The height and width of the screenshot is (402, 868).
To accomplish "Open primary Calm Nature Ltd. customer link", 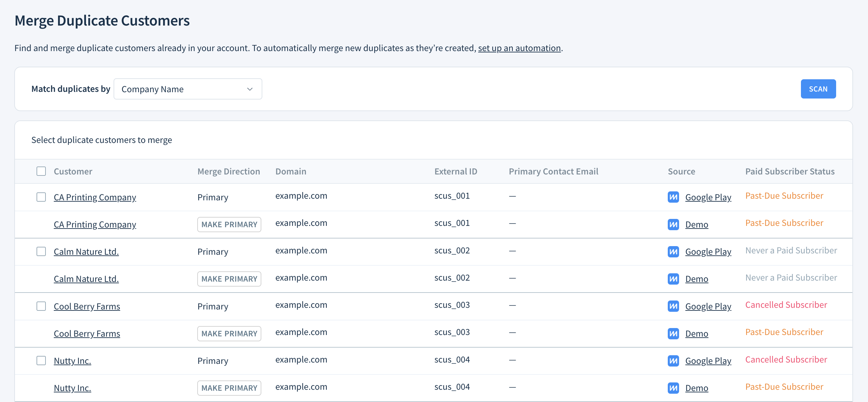I will pos(86,251).
